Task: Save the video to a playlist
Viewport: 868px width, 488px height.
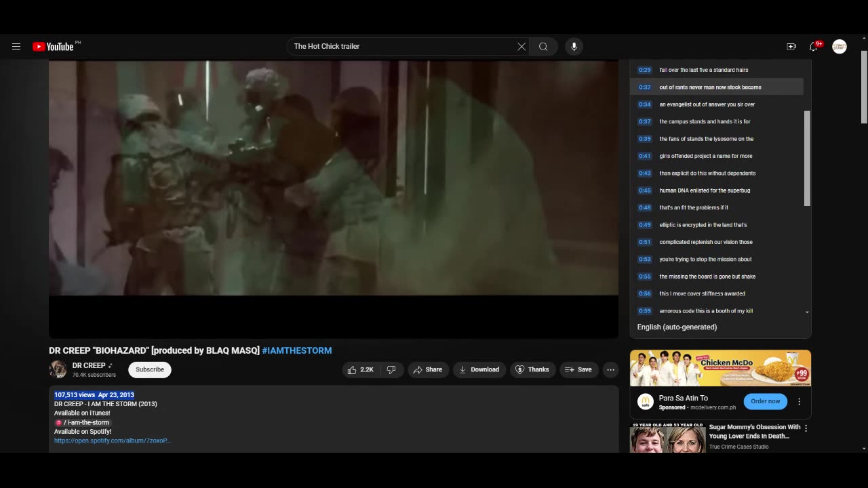Action: 578,369
